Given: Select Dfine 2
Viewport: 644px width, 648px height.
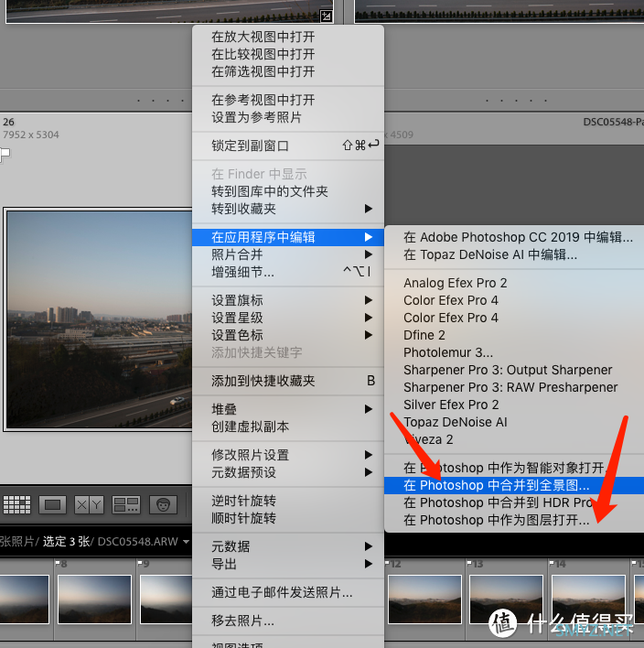Looking at the screenshot, I should (514, 335).
